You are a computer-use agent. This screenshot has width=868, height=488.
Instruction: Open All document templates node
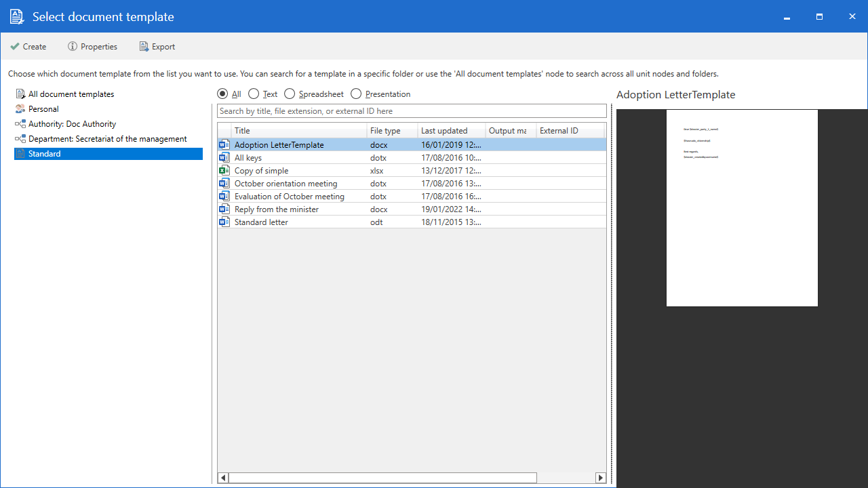(x=71, y=94)
